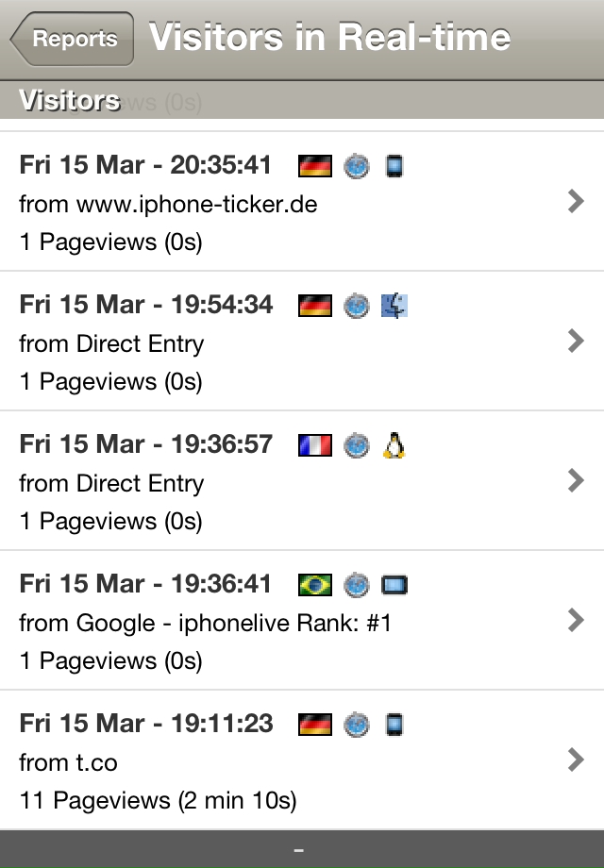Open chevron for 19:36:57 Direct Entry visit
The height and width of the screenshot is (868, 604).
[576, 480]
